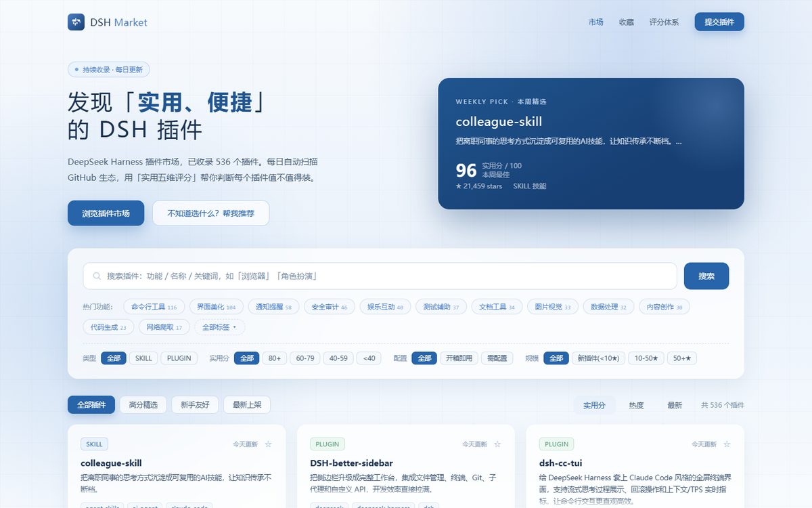The height and width of the screenshot is (508, 812).
Task: Switch to 新手友好 tab
Action: pyautogui.click(x=195, y=405)
